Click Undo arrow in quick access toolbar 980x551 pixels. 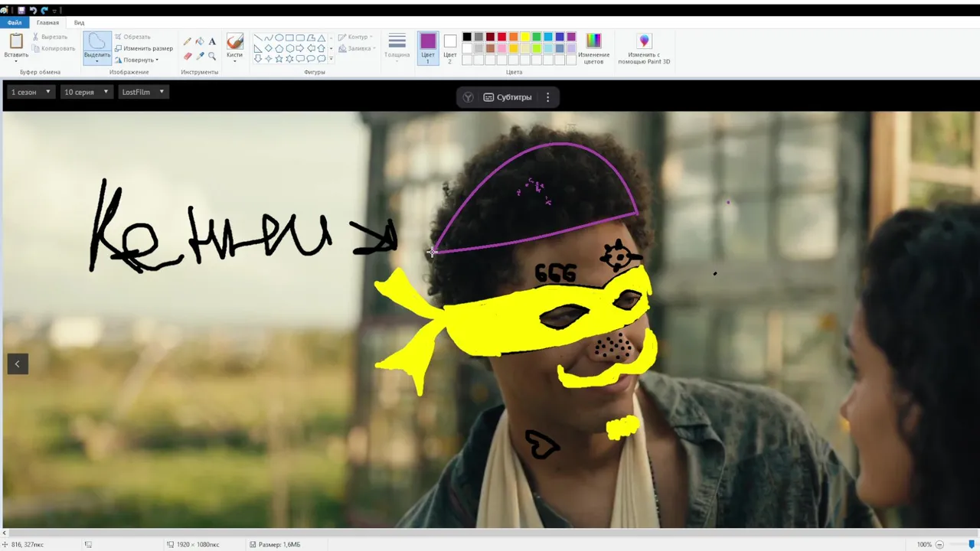(33, 11)
